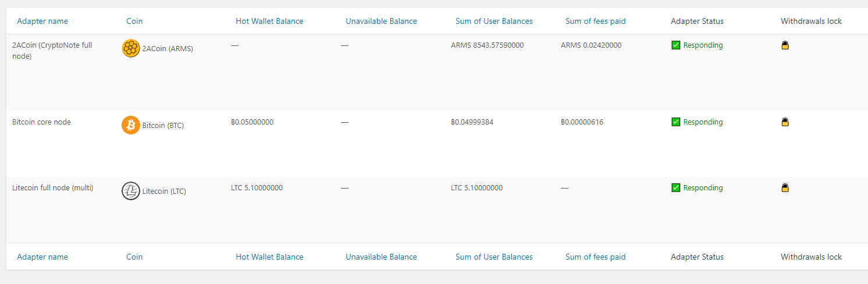Viewport: 868px width, 284px height.
Task: Click Adapter name in the bottom footer
Action: click(42, 257)
